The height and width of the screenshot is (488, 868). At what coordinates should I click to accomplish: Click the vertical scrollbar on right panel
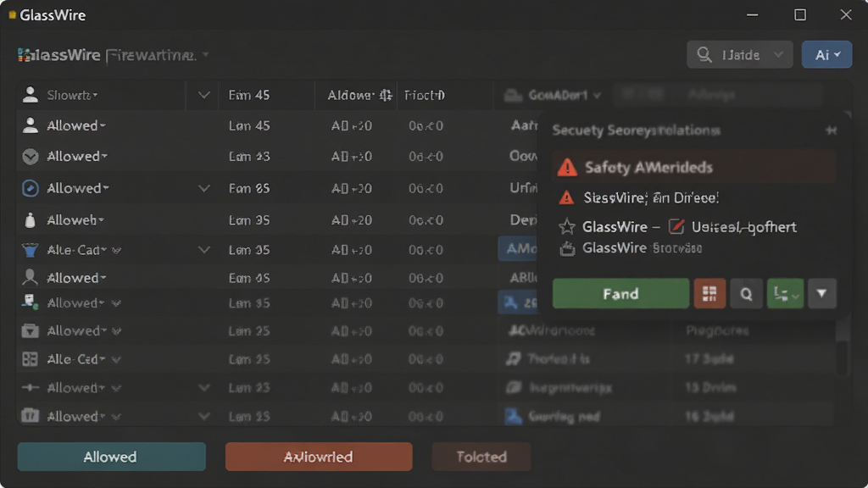click(842, 348)
